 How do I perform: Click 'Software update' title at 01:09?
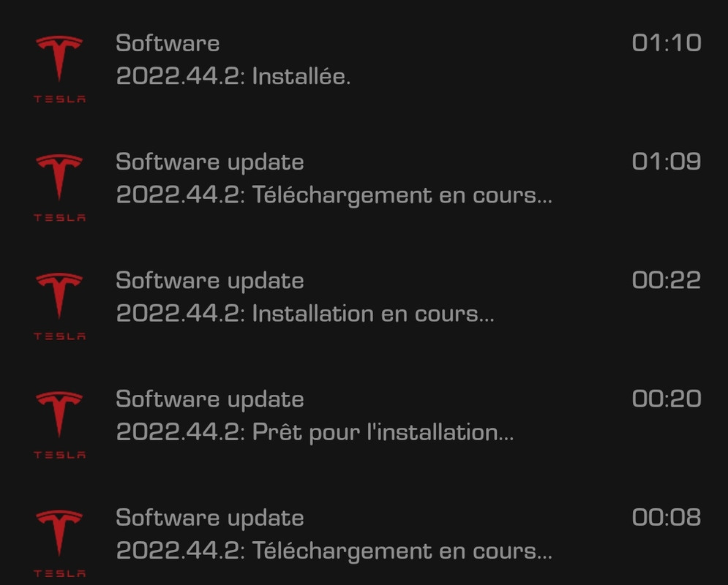210,163
